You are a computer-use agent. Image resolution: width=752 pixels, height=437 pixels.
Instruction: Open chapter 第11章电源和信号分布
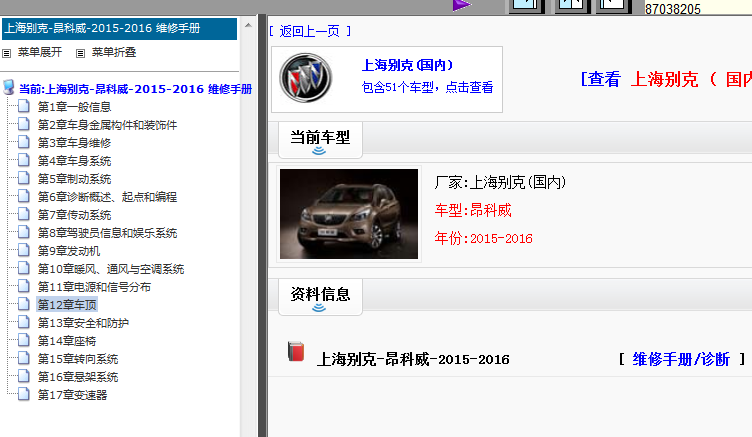coord(94,287)
